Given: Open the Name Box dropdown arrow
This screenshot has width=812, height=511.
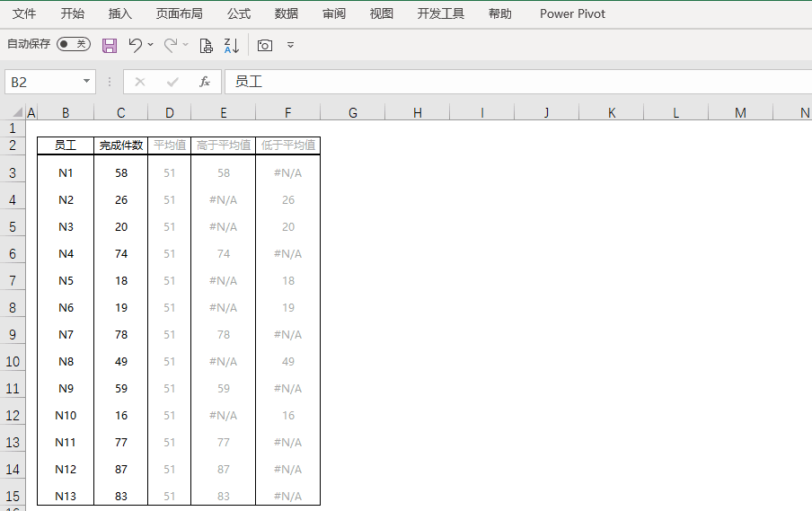Looking at the screenshot, I should pos(86,82).
